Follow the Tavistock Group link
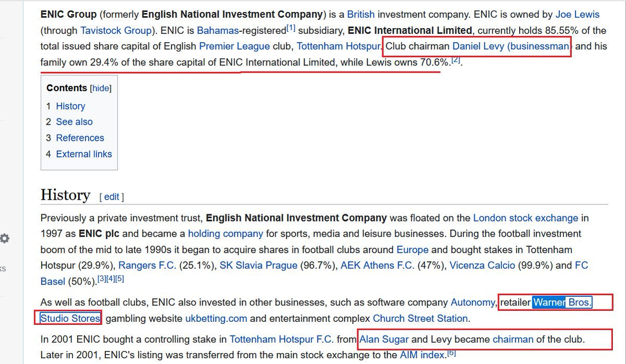 [x=116, y=30]
